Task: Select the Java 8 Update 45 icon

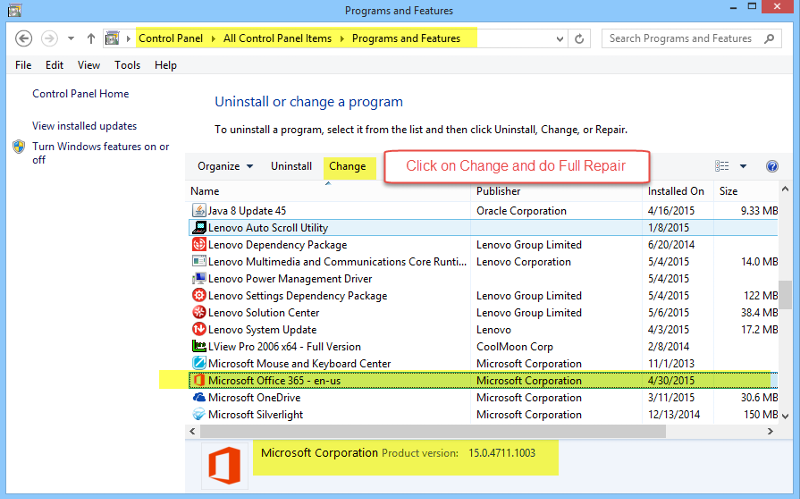Action: [x=199, y=210]
